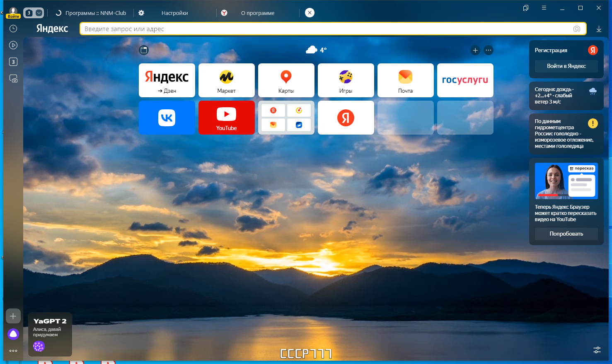
Task: Open the YouTube tile
Action: click(x=227, y=118)
